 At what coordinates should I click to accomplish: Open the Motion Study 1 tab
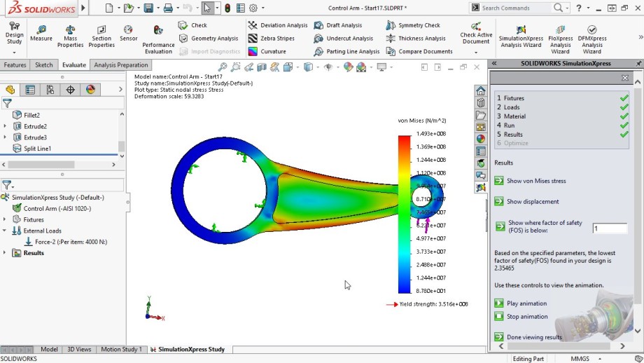(x=121, y=349)
